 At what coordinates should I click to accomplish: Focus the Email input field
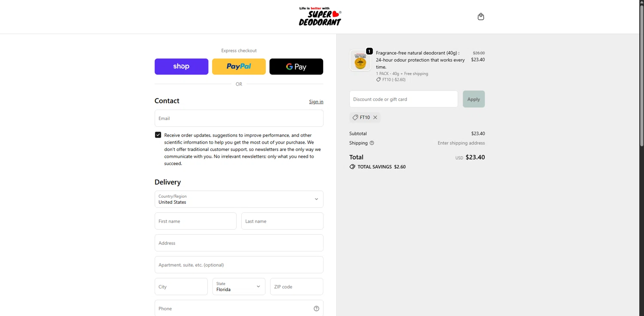pyautogui.click(x=239, y=118)
